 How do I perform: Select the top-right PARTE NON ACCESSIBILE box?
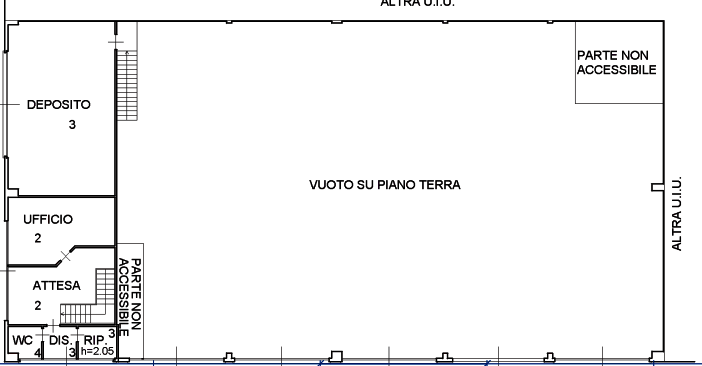(619, 62)
